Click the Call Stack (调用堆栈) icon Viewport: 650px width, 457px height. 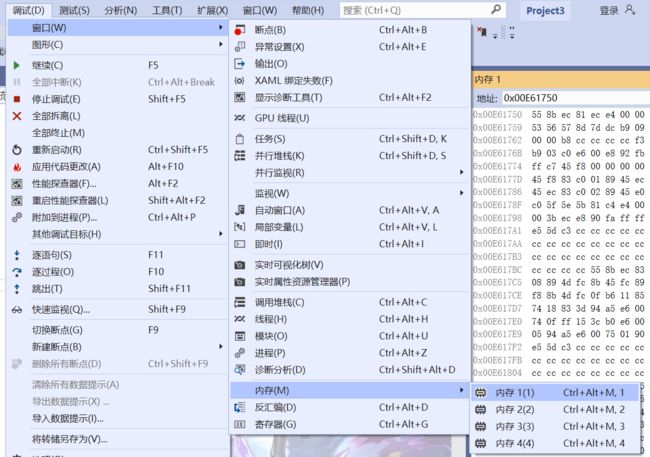239,302
